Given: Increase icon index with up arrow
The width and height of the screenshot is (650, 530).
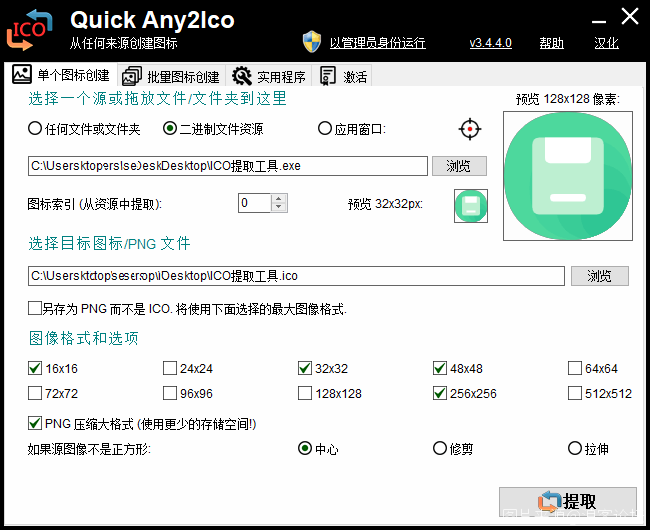Looking at the screenshot, I should coord(279,198).
